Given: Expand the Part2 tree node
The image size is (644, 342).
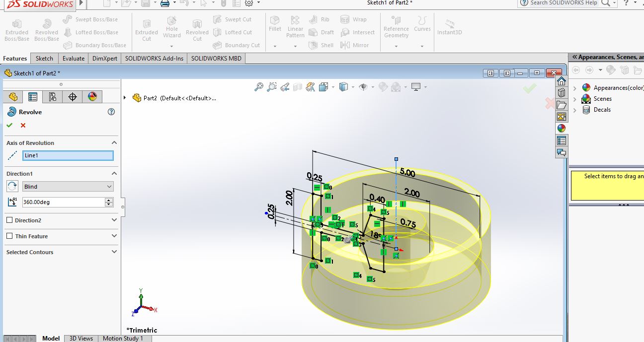Looking at the screenshot, I should 125,98.
